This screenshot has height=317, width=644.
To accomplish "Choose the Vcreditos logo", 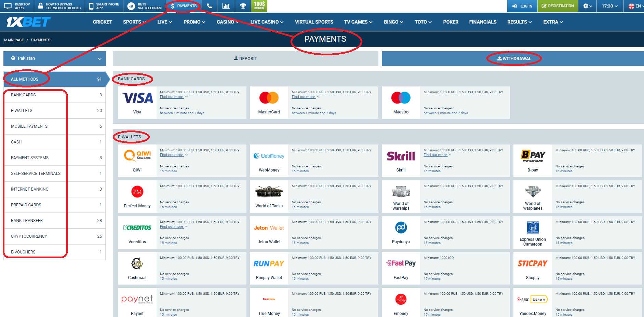I will click(137, 228).
